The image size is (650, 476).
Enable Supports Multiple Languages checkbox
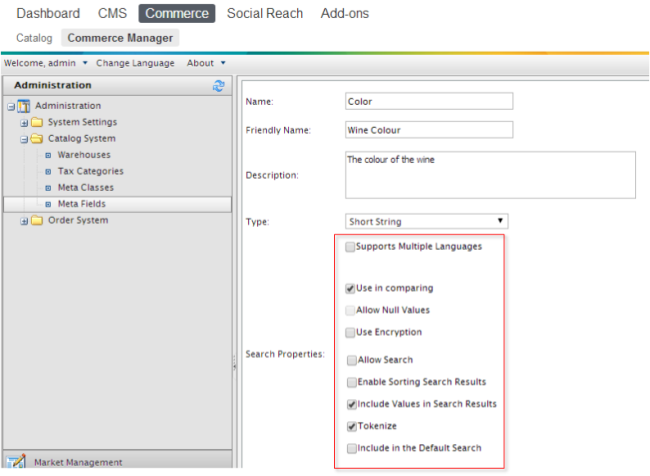[350, 247]
